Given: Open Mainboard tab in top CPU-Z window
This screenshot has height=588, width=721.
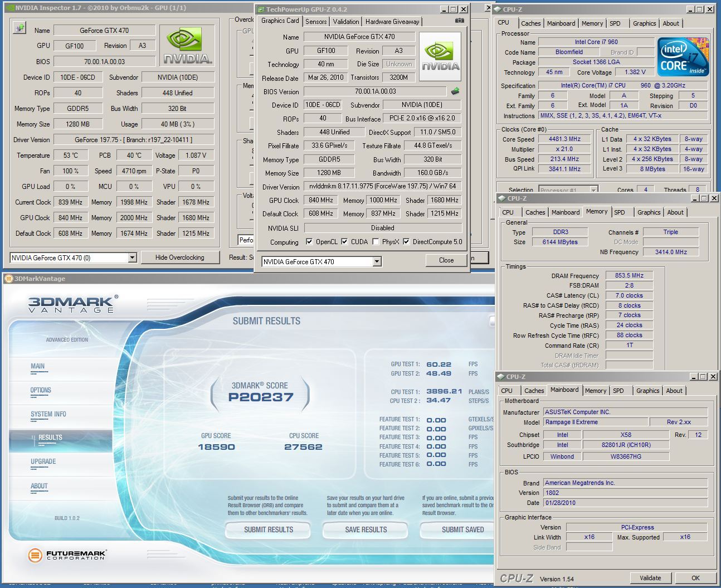Looking at the screenshot, I should click(x=561, y=23).
